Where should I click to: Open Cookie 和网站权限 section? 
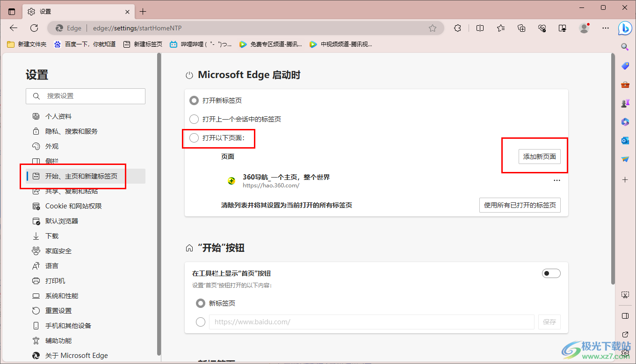pyautogui.click(x=86, y=206)
